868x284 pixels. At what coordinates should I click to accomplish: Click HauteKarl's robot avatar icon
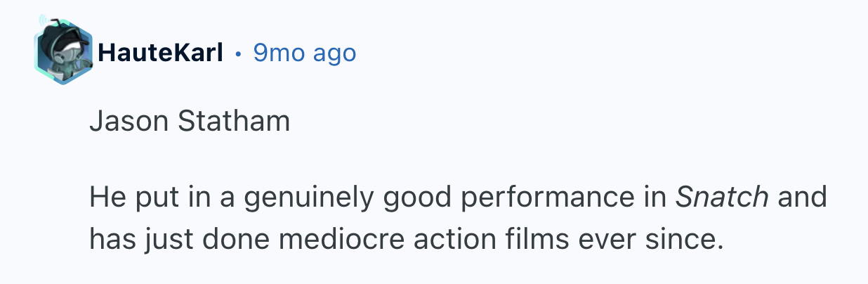click(63, 50)
